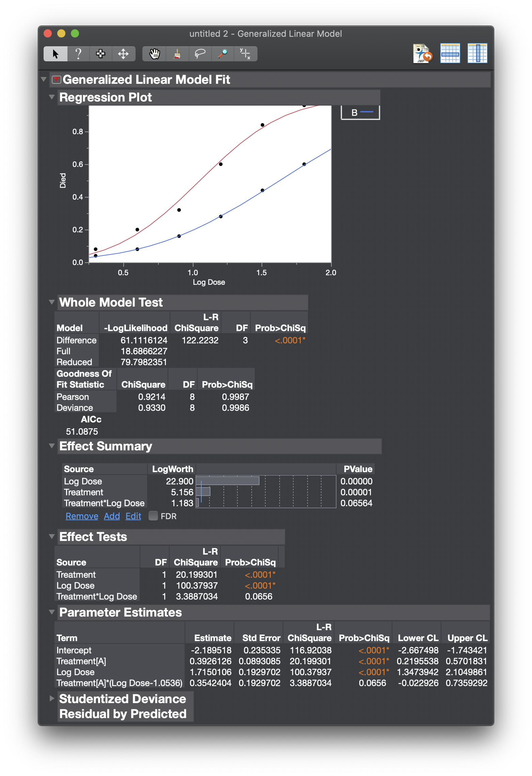This screenshot has height=776, width=532.
Task: Open red triangle menu for Generalized Linear Model Fit
Action: (x=57, y=80)
